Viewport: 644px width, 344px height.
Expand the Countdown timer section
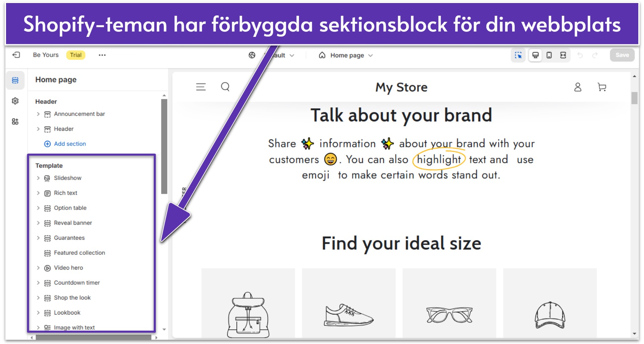pos(38,283)
